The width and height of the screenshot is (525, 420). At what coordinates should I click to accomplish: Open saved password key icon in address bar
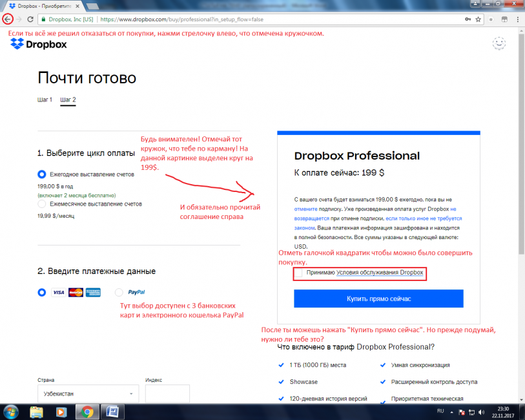pyautogui.click(x=468, y=19)
